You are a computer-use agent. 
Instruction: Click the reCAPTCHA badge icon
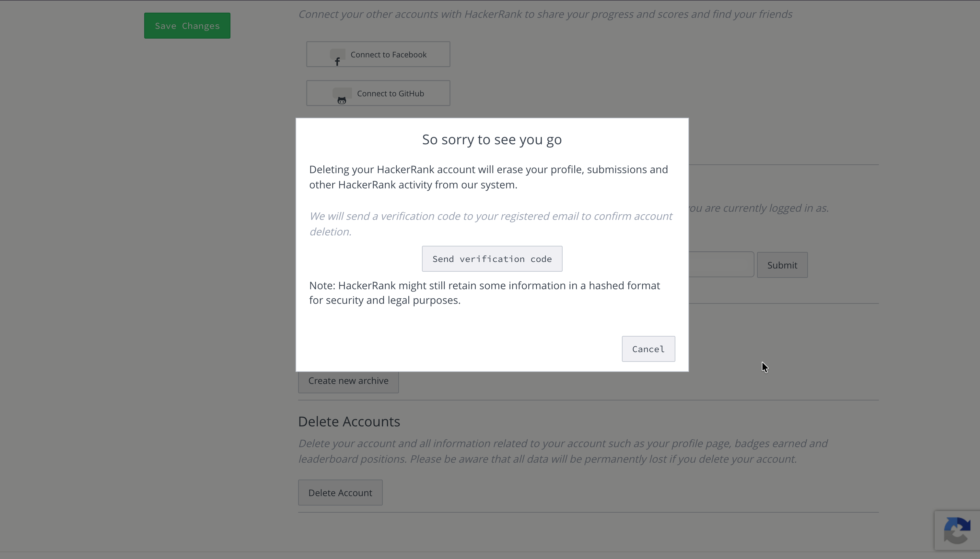[x=957, y=530]
